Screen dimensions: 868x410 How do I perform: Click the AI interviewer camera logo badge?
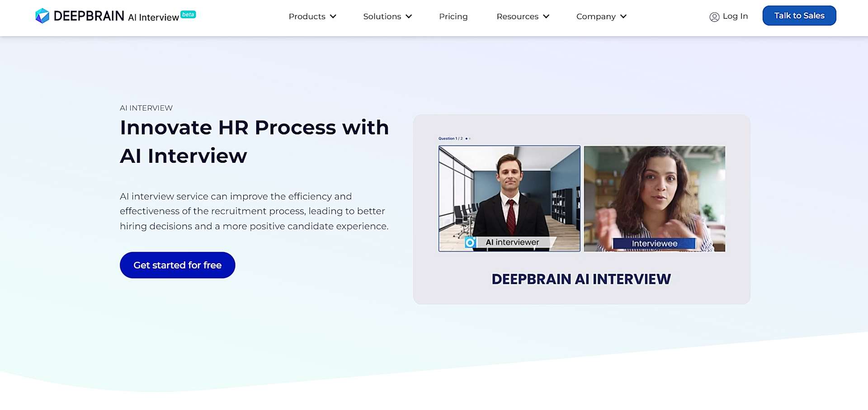[x=471, y=242]
